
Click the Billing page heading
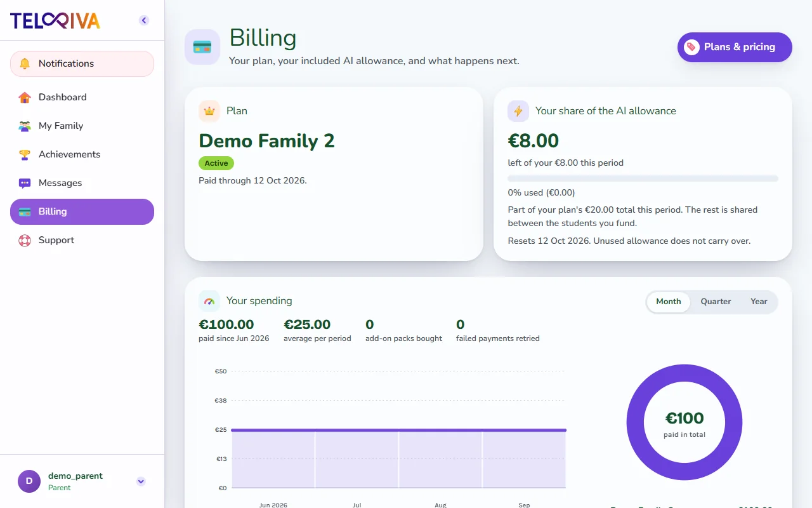(263, 38)
